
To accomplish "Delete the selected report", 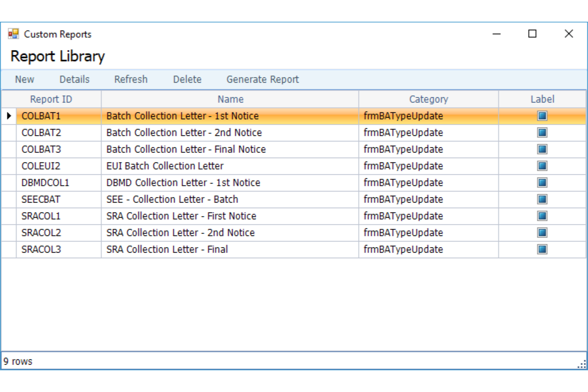I will click(x=187, y=79).
